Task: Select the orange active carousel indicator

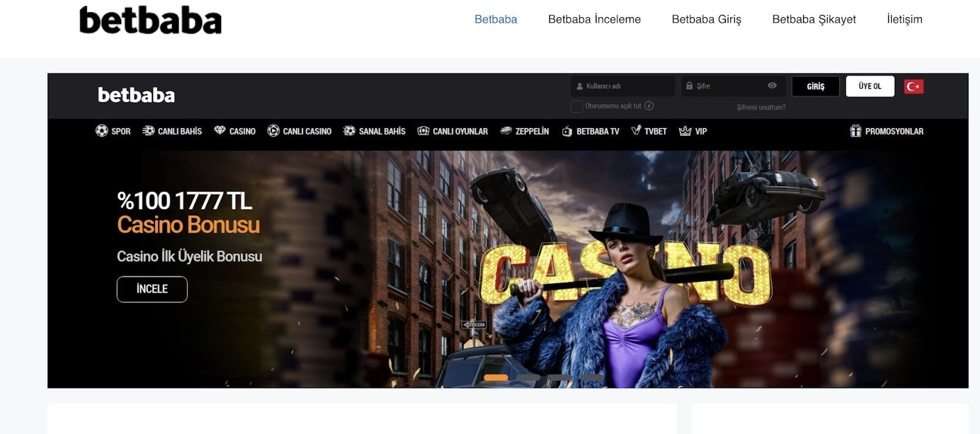Action: point(496,378)
